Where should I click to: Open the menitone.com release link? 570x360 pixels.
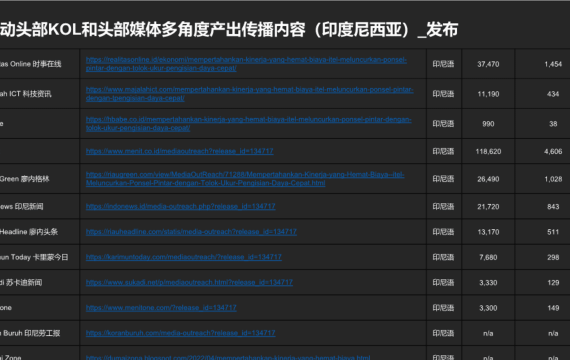161,308
